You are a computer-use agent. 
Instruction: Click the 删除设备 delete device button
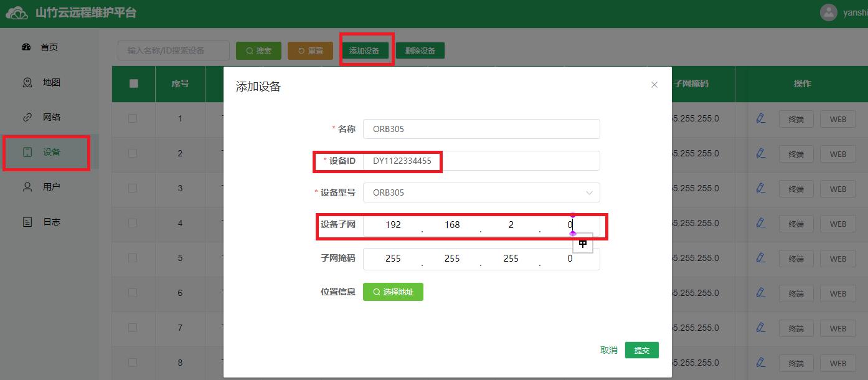420,50
